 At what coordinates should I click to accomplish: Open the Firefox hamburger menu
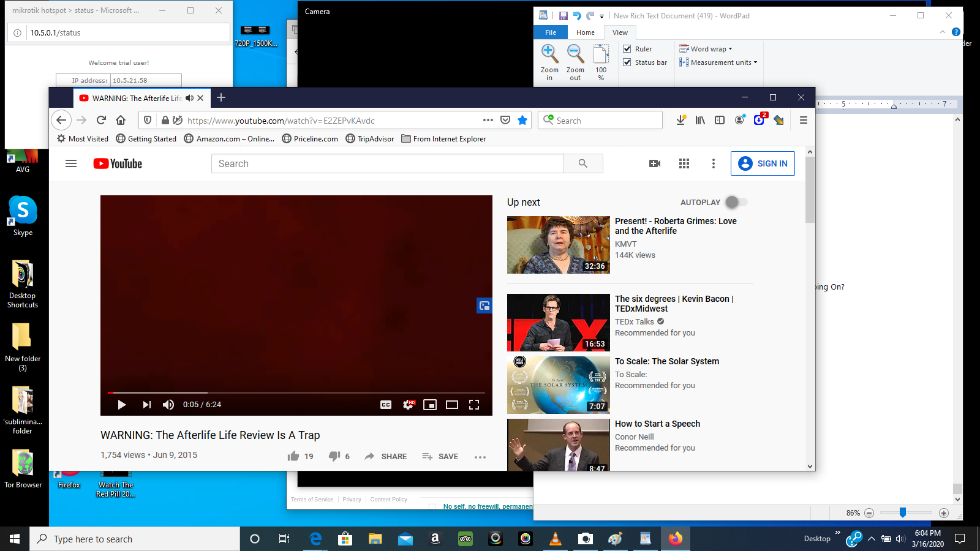point(804,120)
